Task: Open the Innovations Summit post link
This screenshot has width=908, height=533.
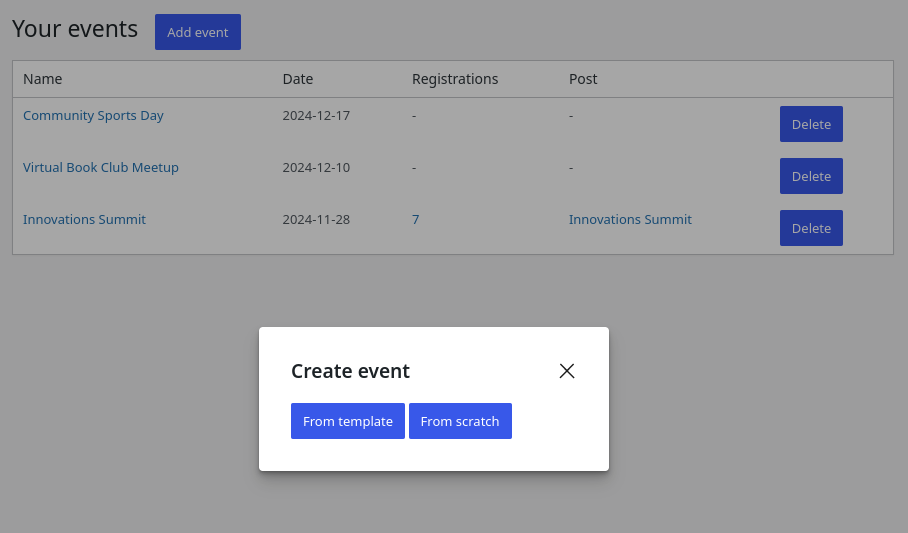Action: pos(630,220)
